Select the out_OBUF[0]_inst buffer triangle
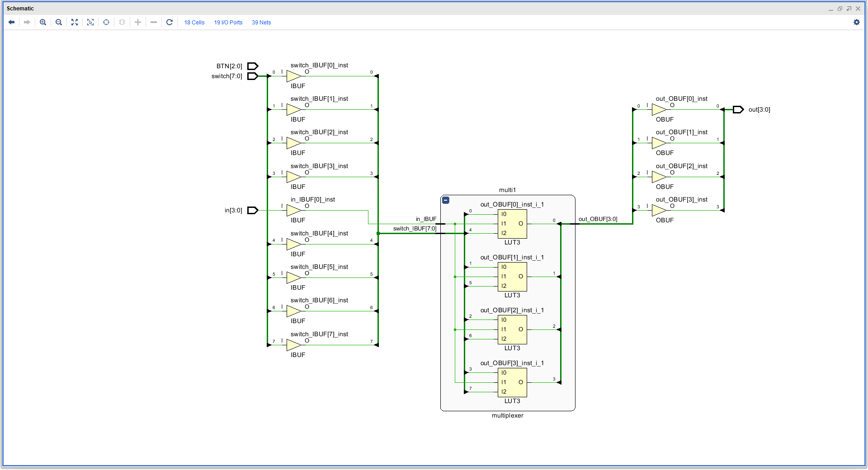Screen dimensions: 868x470 (x=659, y=109)
